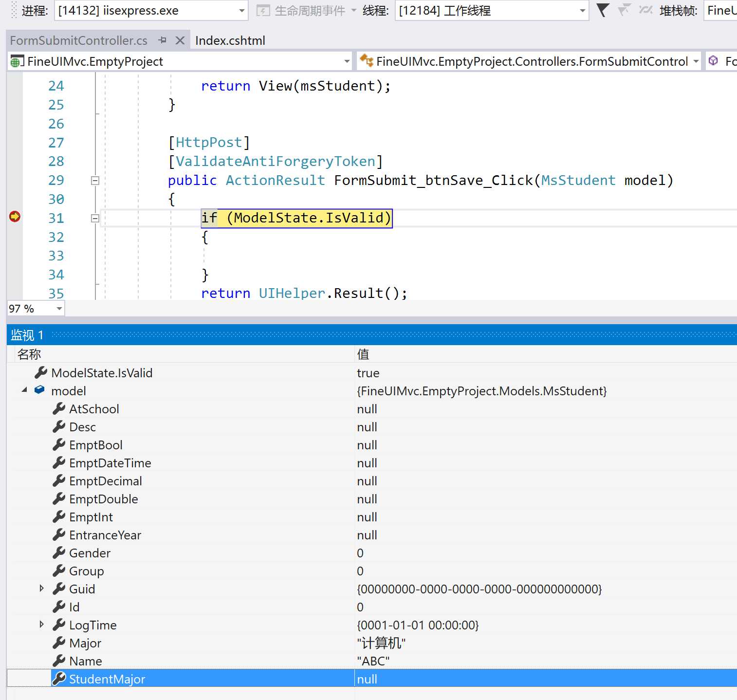
Task: Click the MsStudent type in method signature
Action: click(x=578, y=181)
